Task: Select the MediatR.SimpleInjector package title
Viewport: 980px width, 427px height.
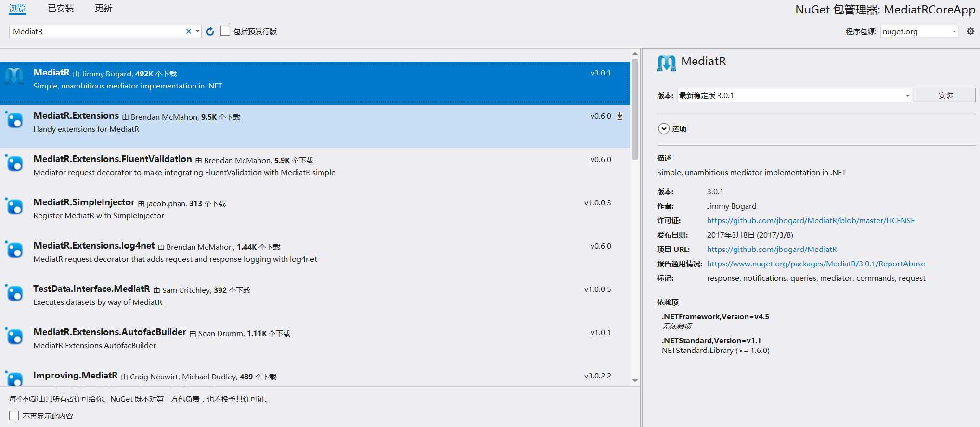Action: click(x=84, y=202)
